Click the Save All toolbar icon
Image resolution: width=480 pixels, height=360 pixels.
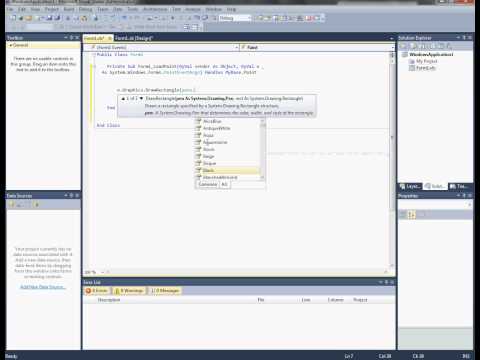coord(57,18)
